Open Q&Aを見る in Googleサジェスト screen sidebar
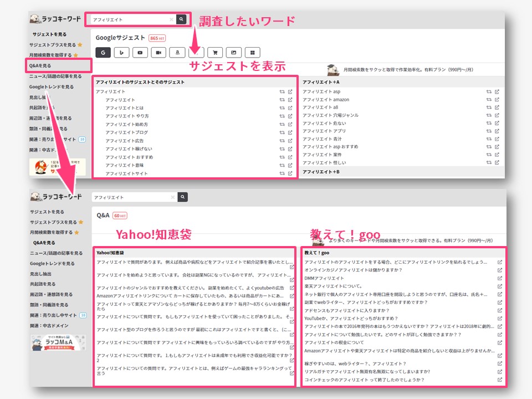532x399 pixels. [x=40, y=65]
